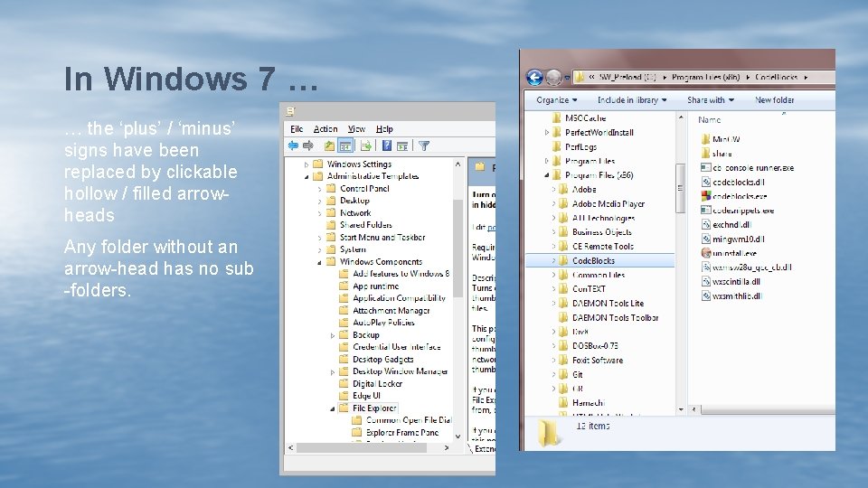Select the AutoPlay Policies item
Screen dimensions: 868x488
tap(383, 323)
